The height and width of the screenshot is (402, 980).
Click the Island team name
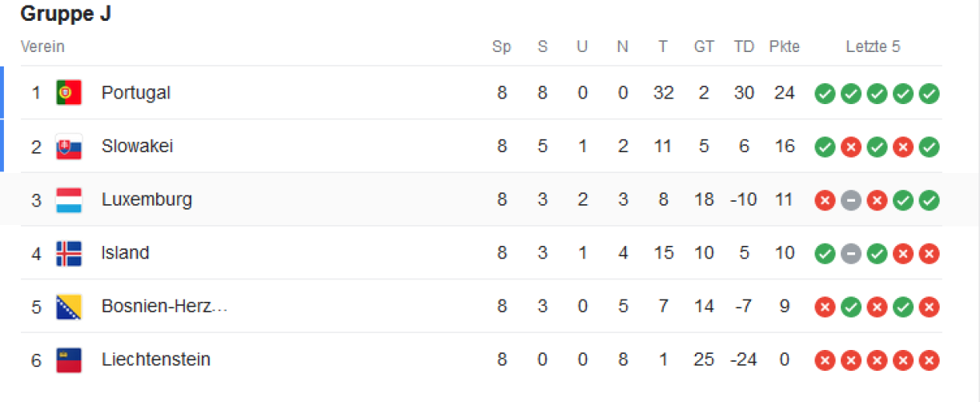tap(125, 253)
